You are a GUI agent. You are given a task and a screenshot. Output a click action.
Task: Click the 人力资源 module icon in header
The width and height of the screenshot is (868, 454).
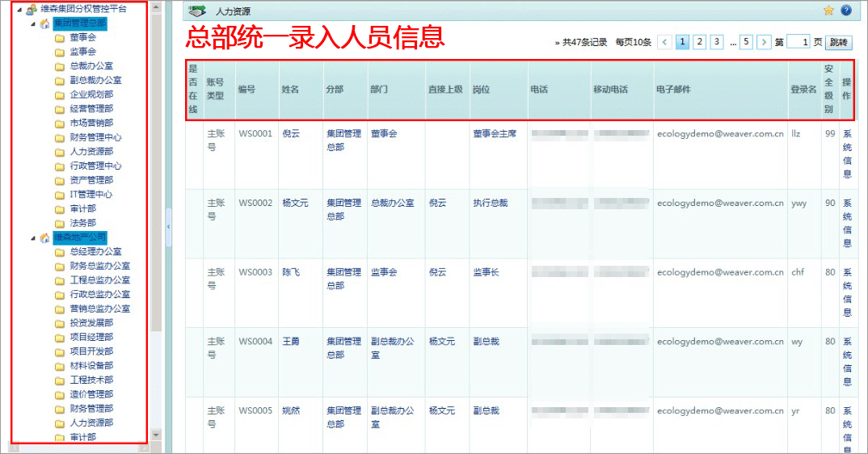click(x=196, y=11)
